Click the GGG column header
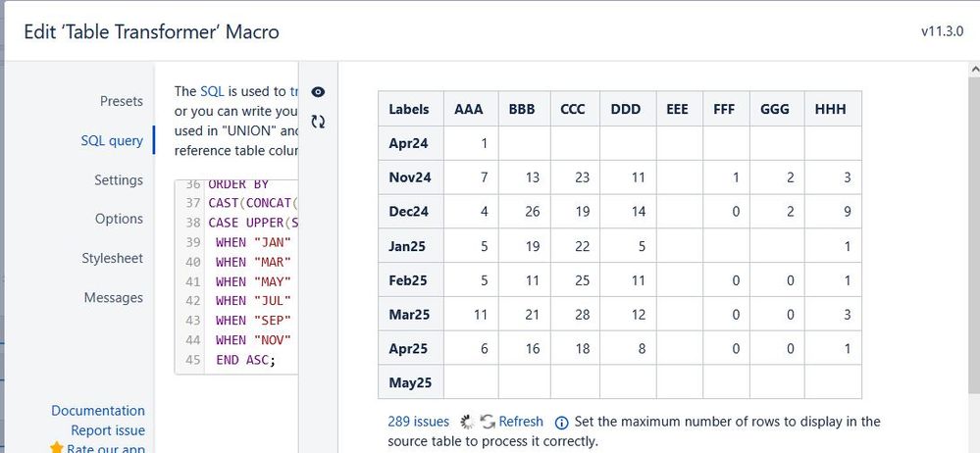This screenshot has height=453, width=980. click(777, 109)
